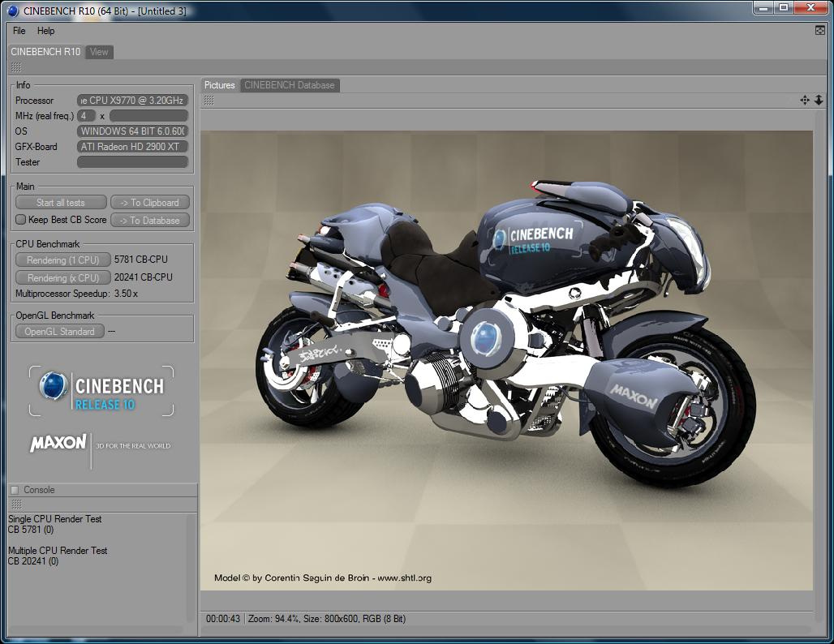Click the grip handle under the Pictures tab

(x=208, y=100)
